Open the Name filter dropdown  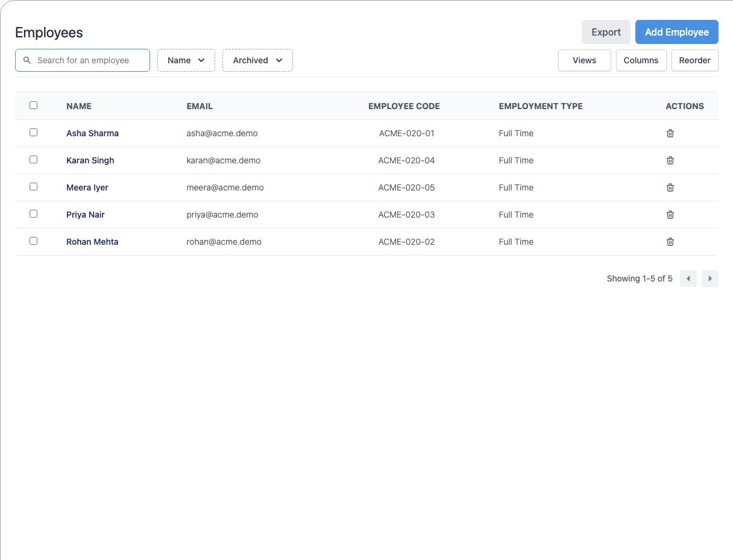(x=186, y=60)
